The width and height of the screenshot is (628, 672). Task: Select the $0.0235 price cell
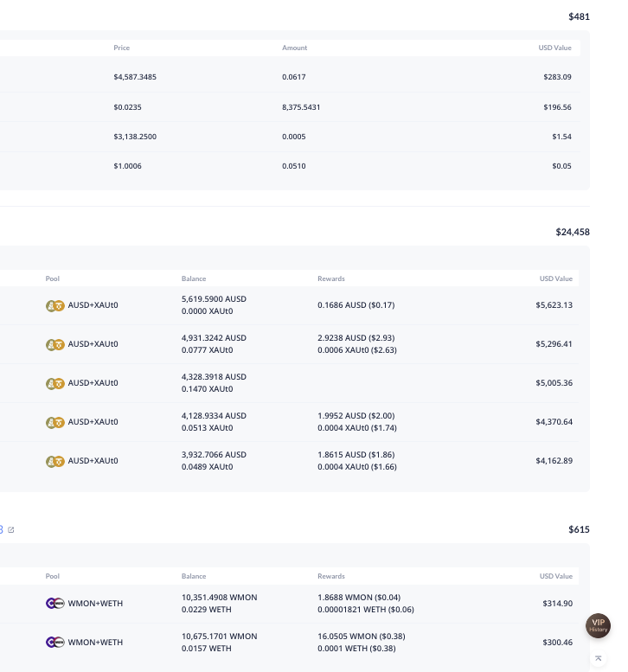point(127,107)
